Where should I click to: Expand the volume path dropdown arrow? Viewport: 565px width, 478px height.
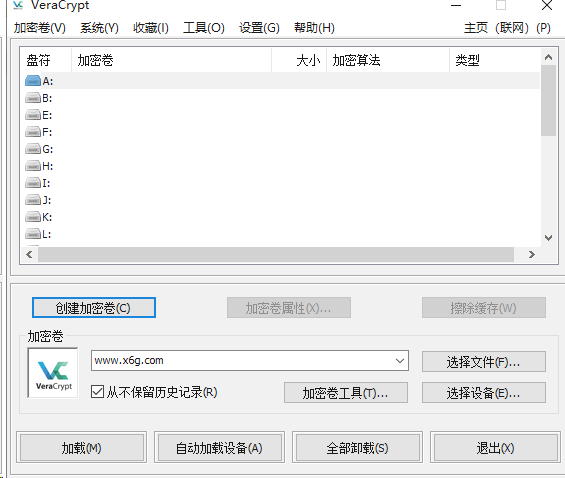coord(400,361)
